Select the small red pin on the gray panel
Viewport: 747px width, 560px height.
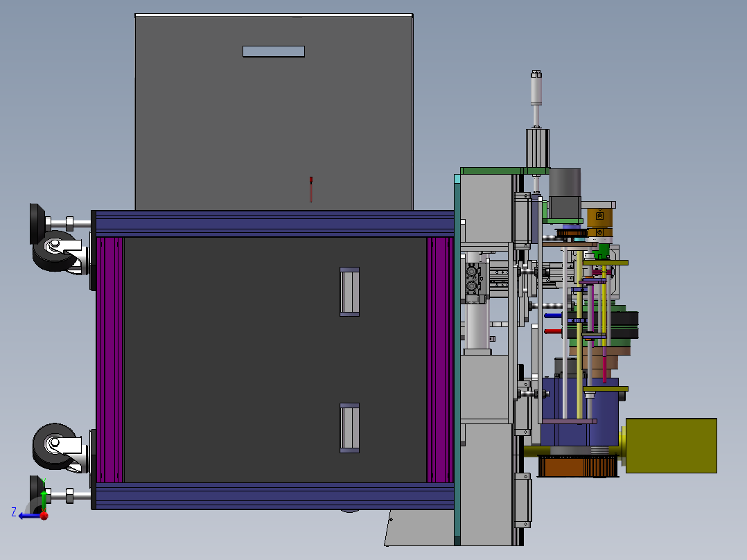310,189
